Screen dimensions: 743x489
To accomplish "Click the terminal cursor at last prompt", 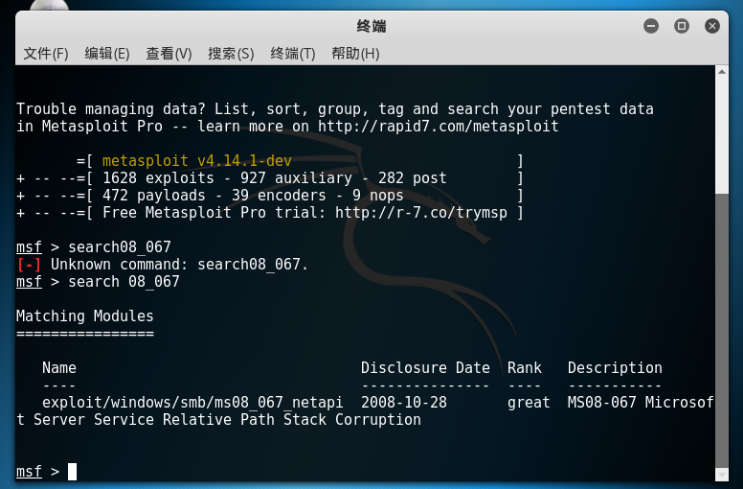I will click(x=72, y=471).
